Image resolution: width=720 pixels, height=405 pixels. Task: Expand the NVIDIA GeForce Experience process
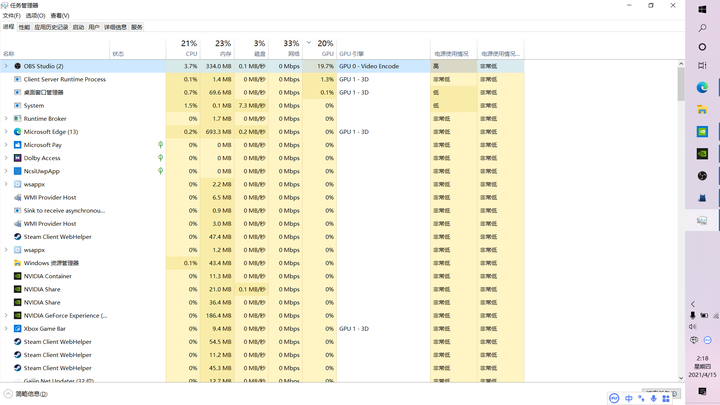(6, 315)
